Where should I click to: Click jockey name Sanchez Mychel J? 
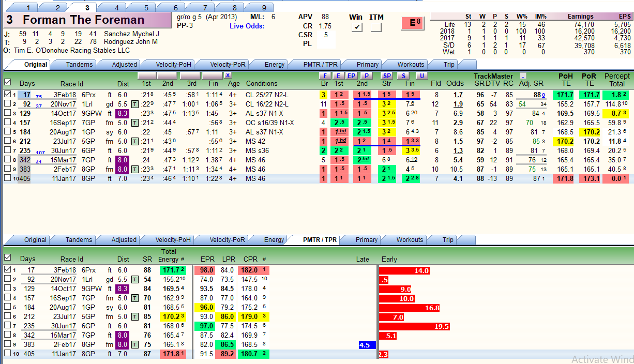coord(131,34)
